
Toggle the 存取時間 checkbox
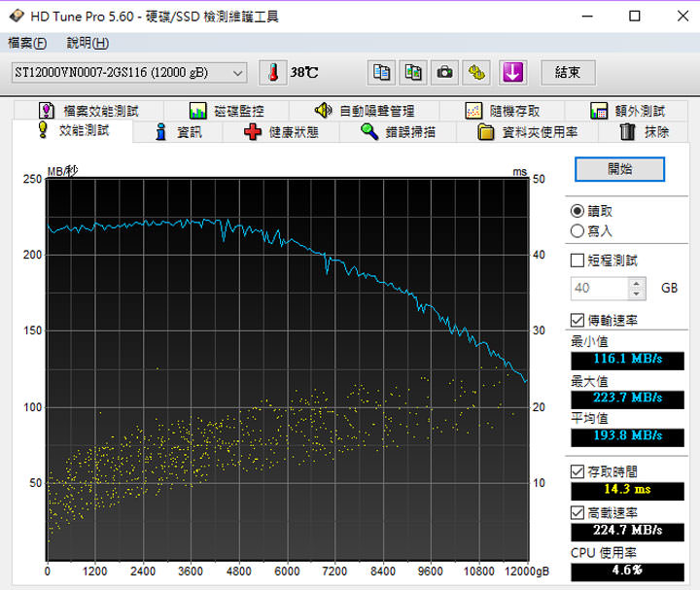pyautogui.click(x=577, y=471)
